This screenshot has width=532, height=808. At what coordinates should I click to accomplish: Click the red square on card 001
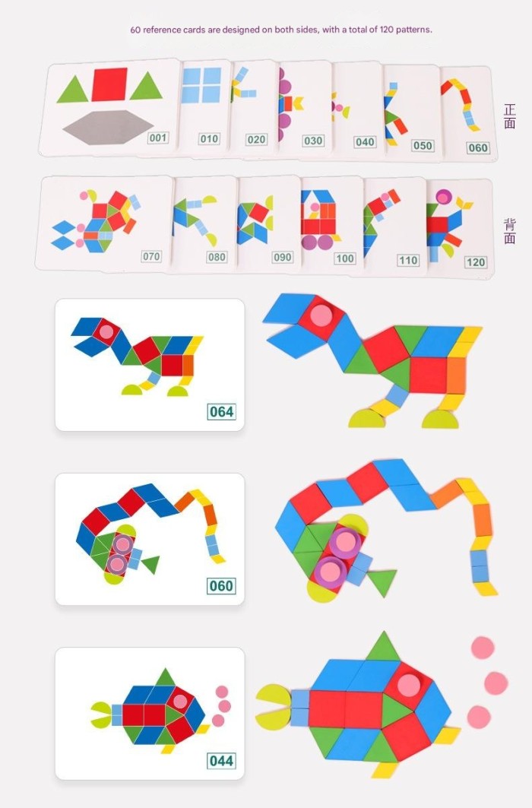point(109,84)
